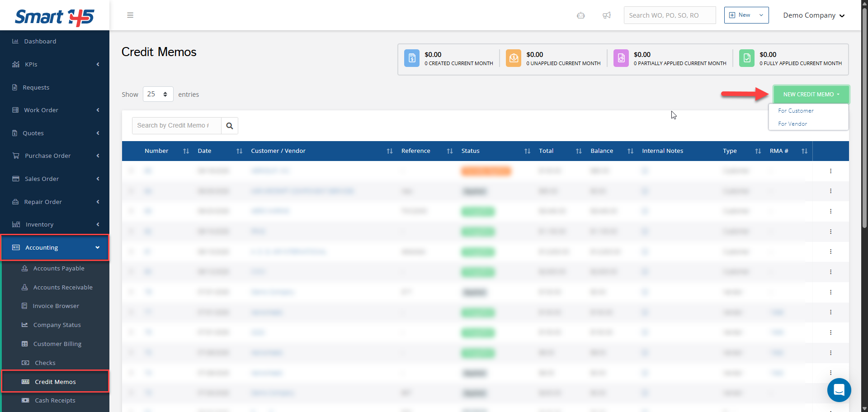
Task: Toggle sort order on Status column
Action: 527,151
